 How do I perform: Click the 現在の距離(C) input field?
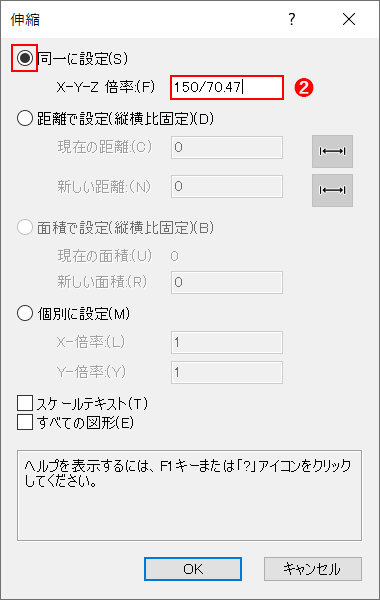[x=227, y=147]
